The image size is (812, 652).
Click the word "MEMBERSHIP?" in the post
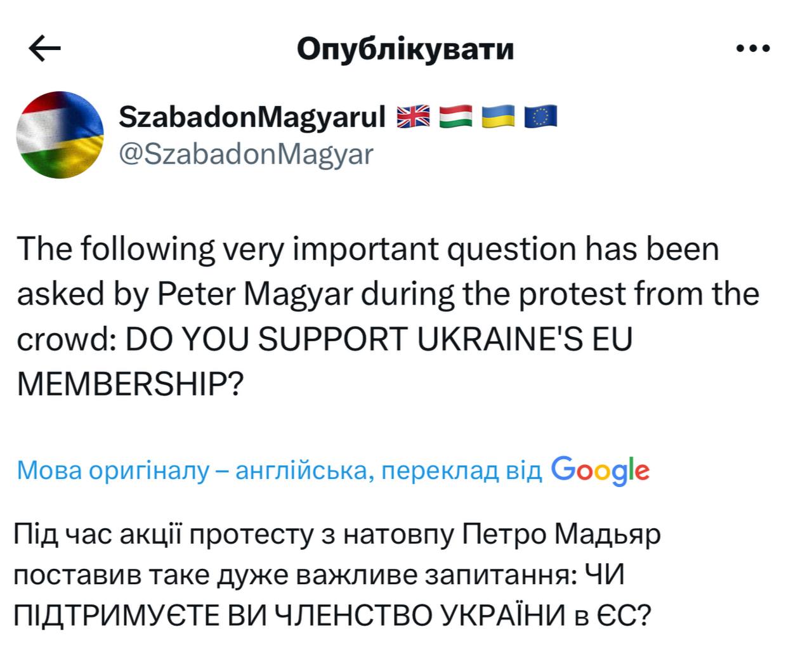pos(131,384)
